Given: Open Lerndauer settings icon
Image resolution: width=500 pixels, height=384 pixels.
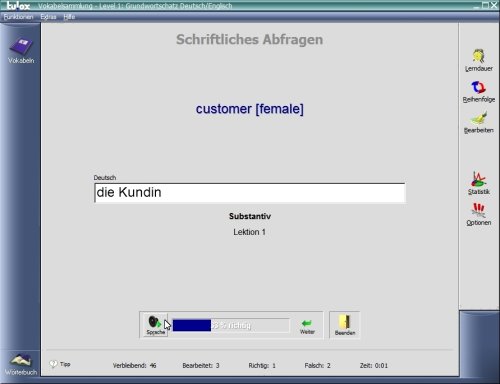Looking at the screenshot, I should coord(479,60).
